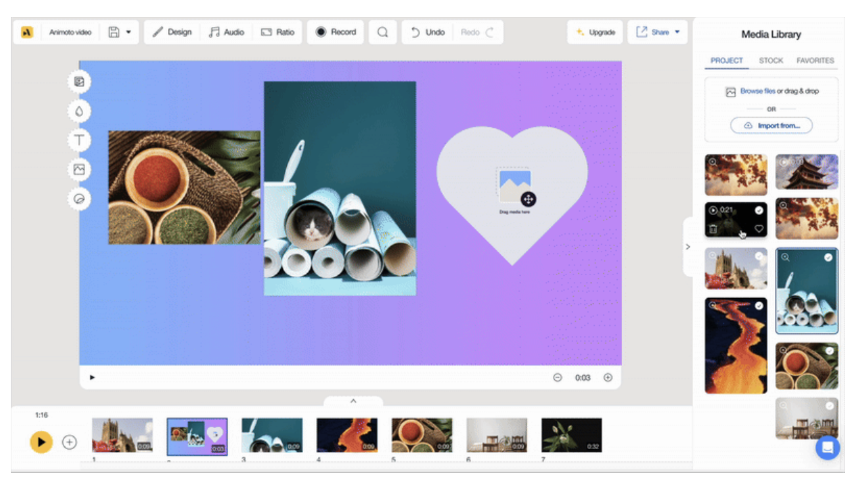Toggle checkmark on the lava image thumbnail

point(759,306)
